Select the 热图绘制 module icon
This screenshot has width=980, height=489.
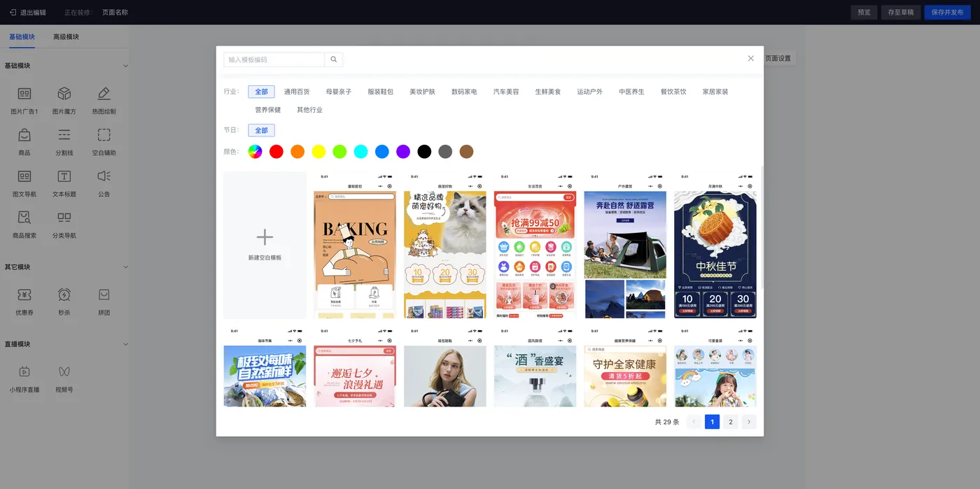click(104, 94)
